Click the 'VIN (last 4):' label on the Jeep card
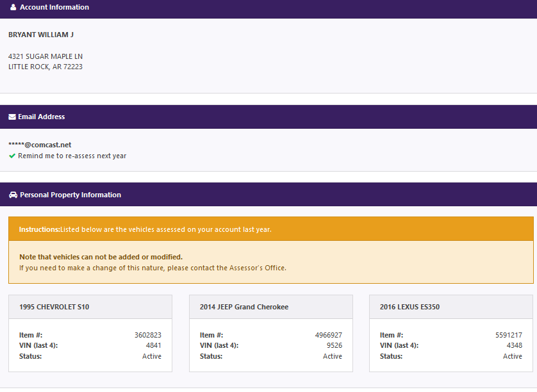This screenshot has width=537, height=392. (x=219, y=345)
